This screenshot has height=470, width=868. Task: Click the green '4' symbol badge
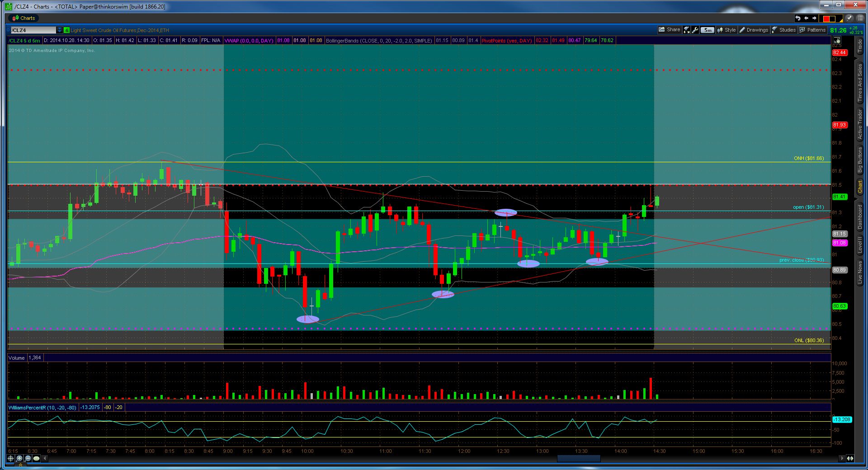66,30
